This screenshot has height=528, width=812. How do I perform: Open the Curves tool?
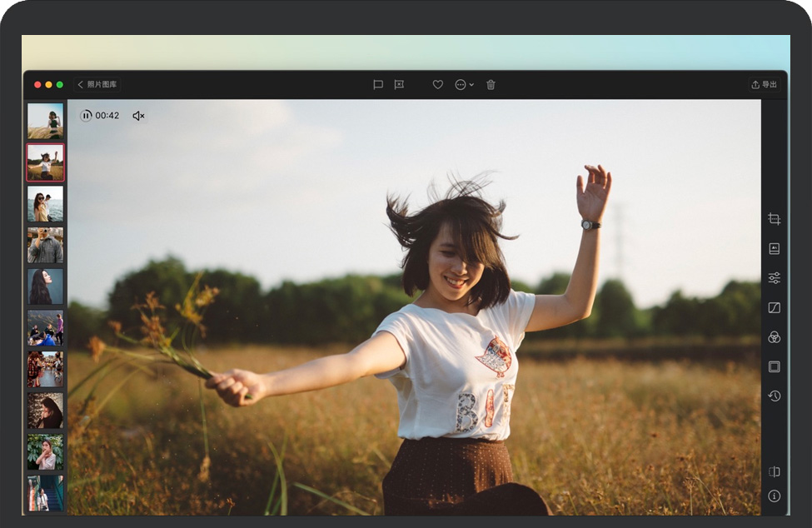[x=774, y=307]
